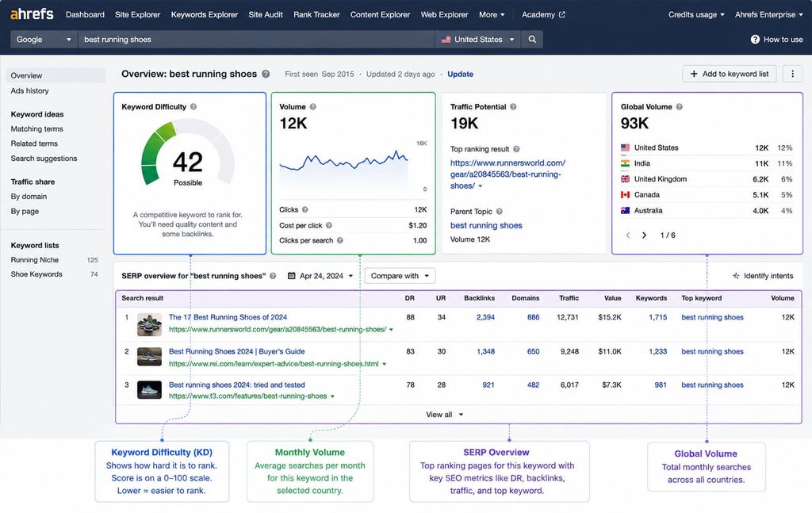The height and width of the screenshot is (513, 812).
Task: Go to next page of global volume countries
Action: click(644, 235)
